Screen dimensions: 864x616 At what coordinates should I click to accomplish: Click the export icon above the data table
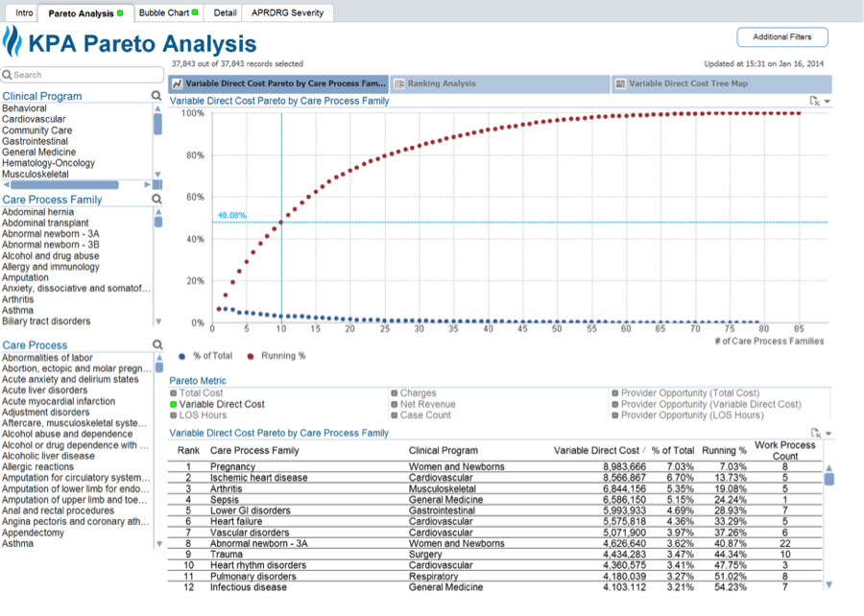(814, 433)
